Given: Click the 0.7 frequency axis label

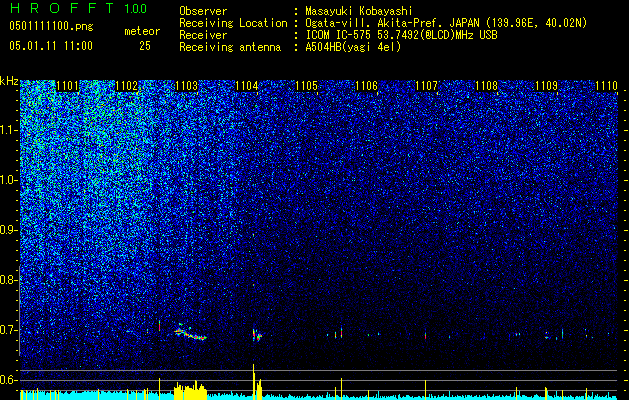Looking at the screenshot, I should (x=8, y=330).
